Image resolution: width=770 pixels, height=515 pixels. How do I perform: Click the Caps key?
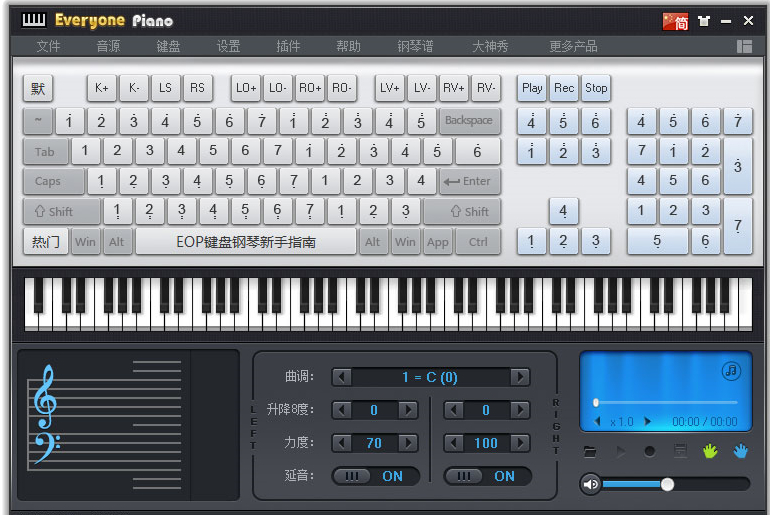[x=54, y=181]
